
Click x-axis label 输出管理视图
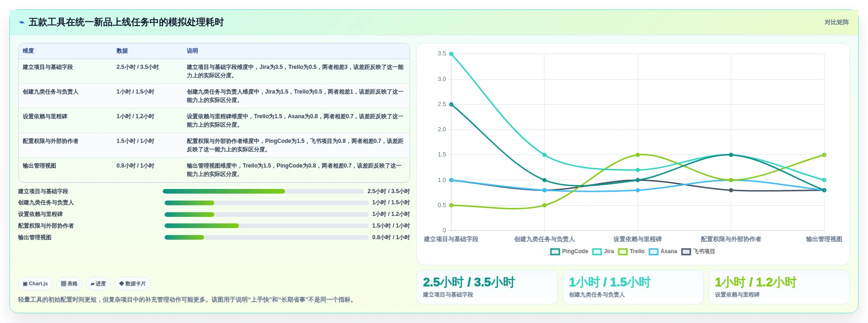[x=824, y=239]
